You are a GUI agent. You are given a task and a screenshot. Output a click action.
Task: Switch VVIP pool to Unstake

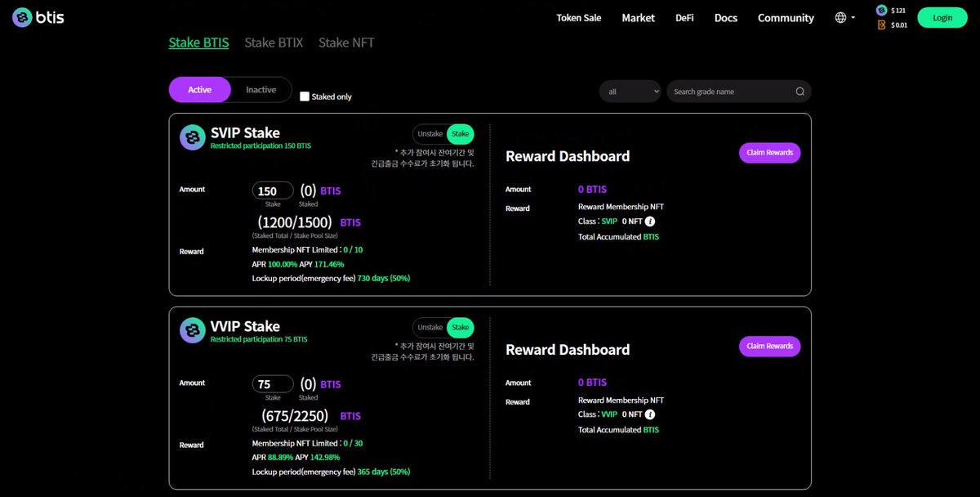coord(430,327)
